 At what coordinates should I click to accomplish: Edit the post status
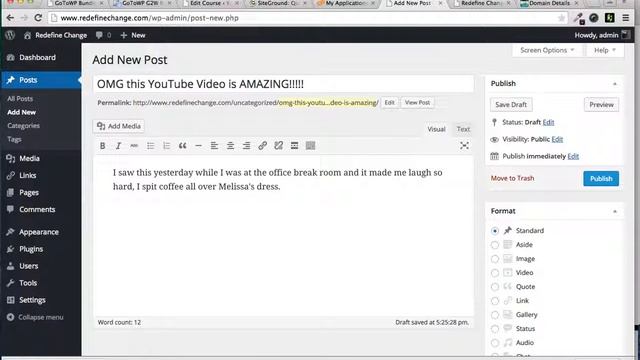548,122
